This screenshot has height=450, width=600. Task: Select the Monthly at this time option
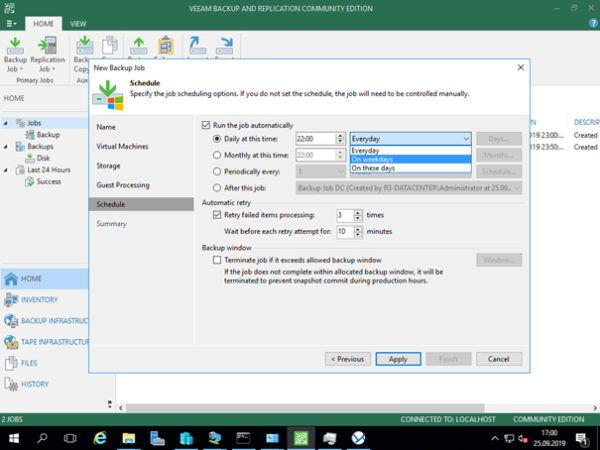point(219,155)
